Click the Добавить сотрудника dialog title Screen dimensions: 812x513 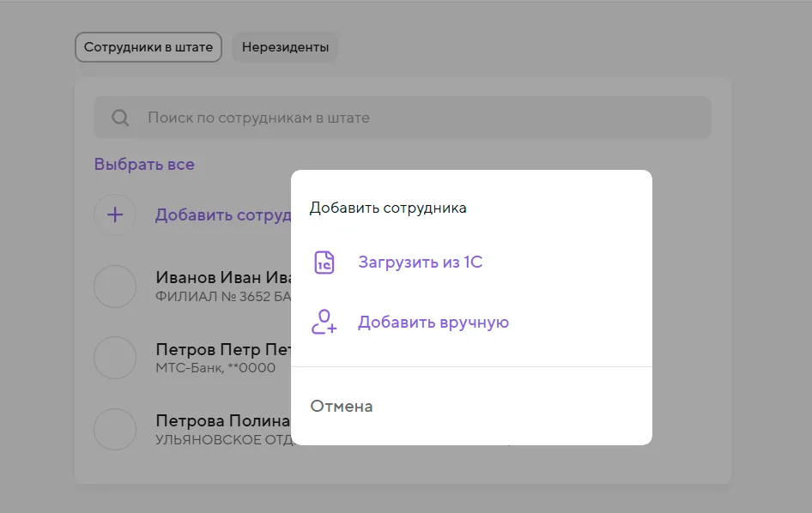pos(388,208)
